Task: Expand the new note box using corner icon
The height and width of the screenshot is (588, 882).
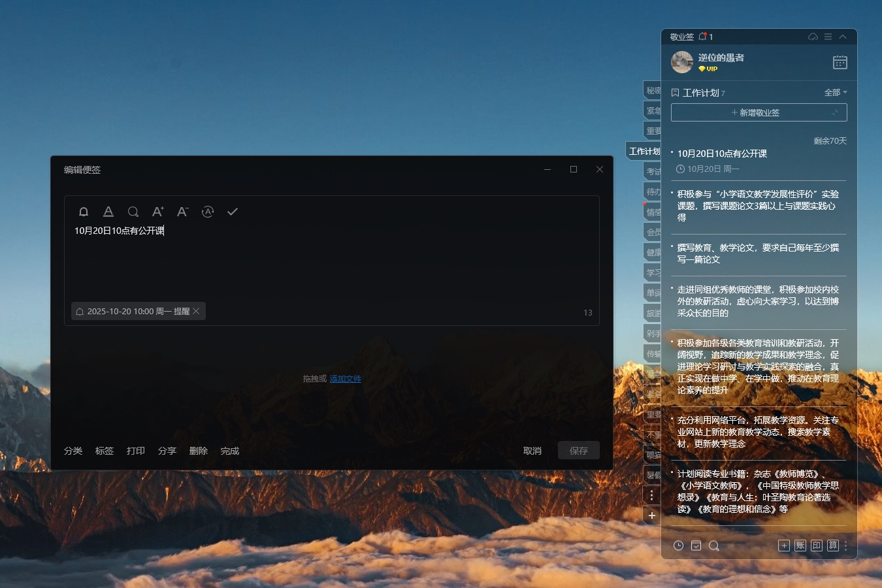Action: [835, 112]
